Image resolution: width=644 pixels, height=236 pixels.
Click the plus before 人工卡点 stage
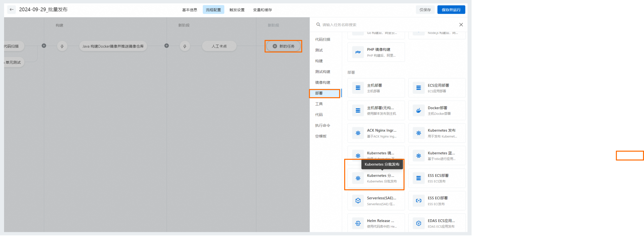[x=167, y=46]
